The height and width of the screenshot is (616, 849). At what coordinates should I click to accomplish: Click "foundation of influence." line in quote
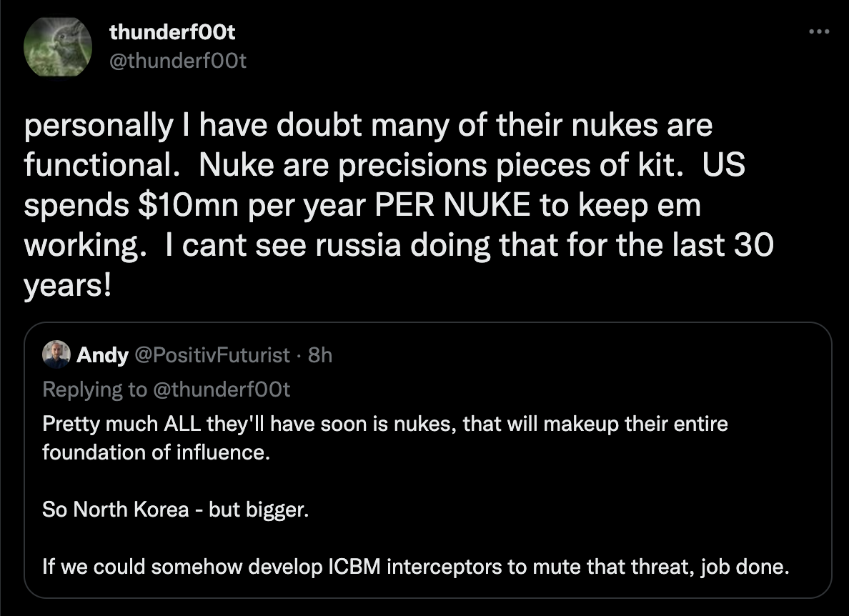(157, 452)
